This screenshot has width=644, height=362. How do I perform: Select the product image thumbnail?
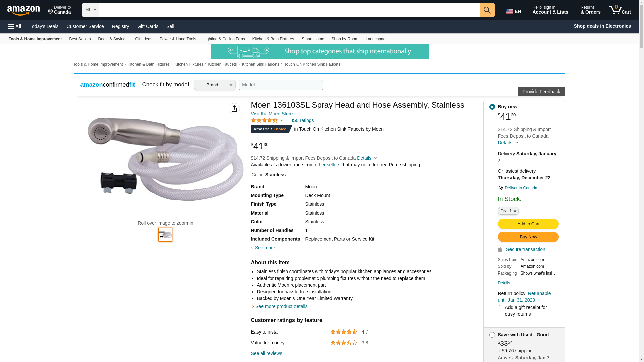[x=165, y=235]
